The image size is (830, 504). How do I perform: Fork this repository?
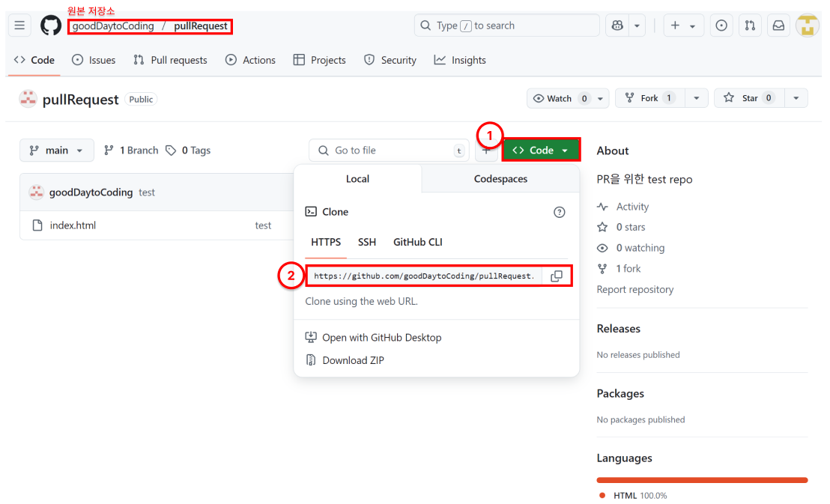(650, 98)
